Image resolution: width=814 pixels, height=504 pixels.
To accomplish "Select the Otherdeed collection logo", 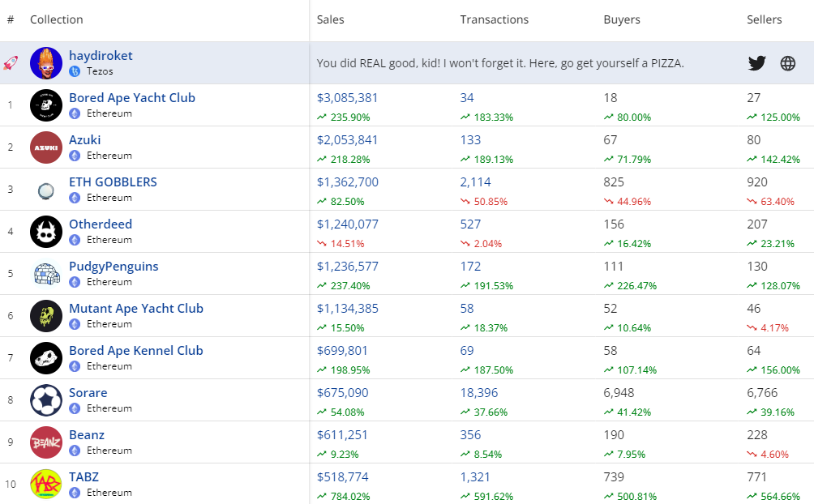I will (x=46, y=232).
